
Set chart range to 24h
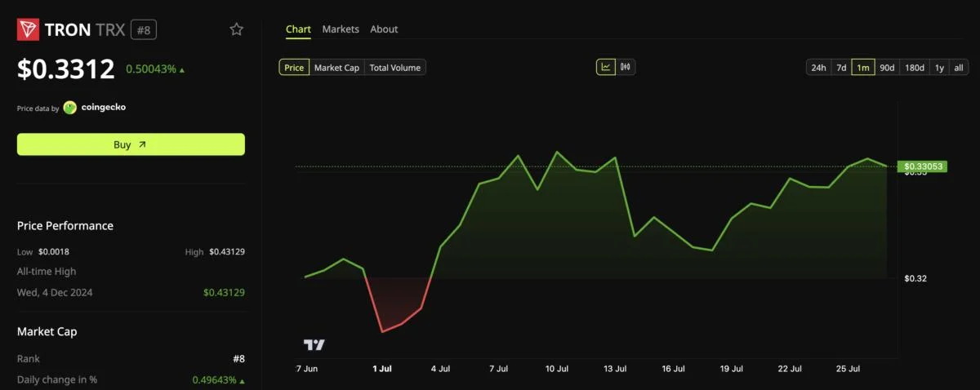tap(818, 68)
